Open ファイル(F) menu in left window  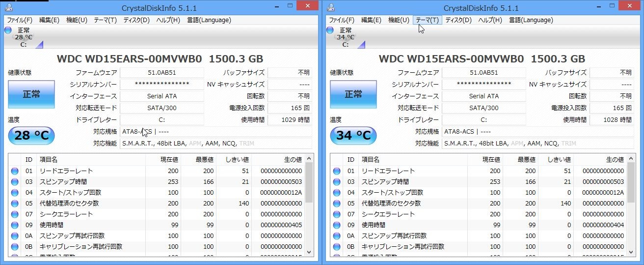point(19,20)
